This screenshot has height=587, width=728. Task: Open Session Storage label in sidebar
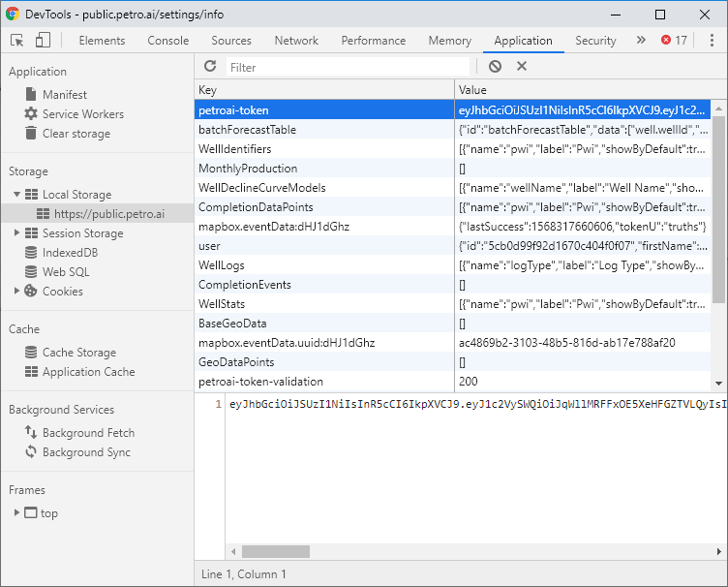82,233
